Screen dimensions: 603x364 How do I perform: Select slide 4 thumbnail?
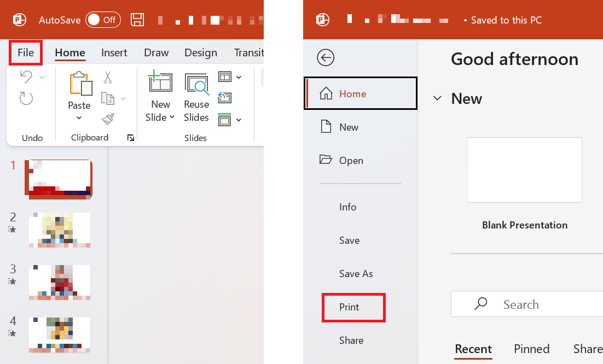(x=60, y=335)
